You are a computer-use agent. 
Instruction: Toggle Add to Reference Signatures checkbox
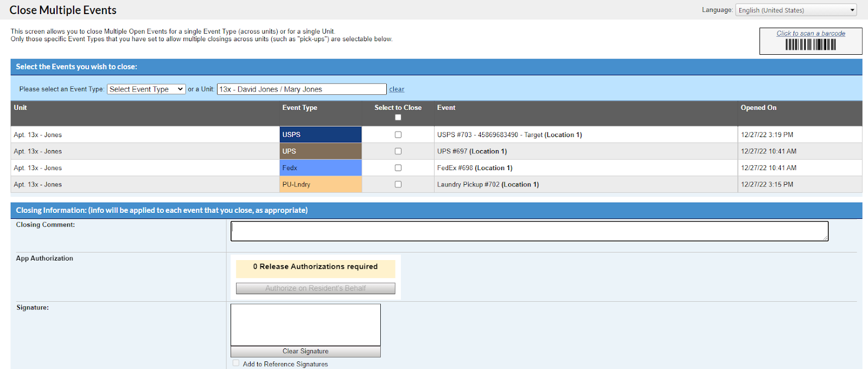click(x=236, y=364)
